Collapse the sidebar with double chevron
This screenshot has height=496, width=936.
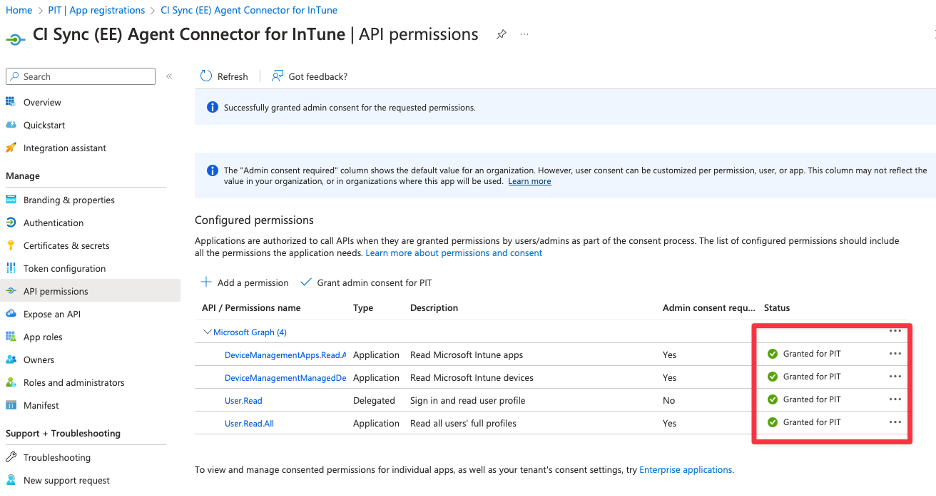(x=169, y=76)
